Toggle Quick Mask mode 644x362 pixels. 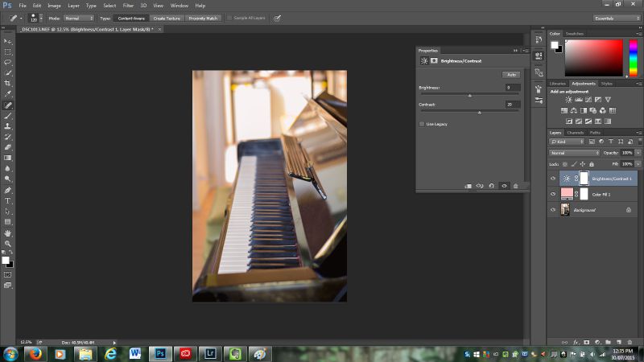(x=8, y=274)
